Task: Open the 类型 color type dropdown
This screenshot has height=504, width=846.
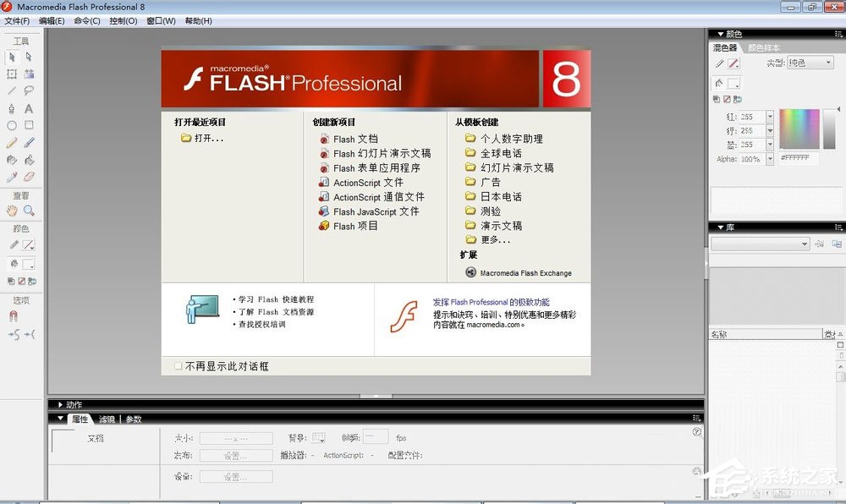Action: click(810, 63)
